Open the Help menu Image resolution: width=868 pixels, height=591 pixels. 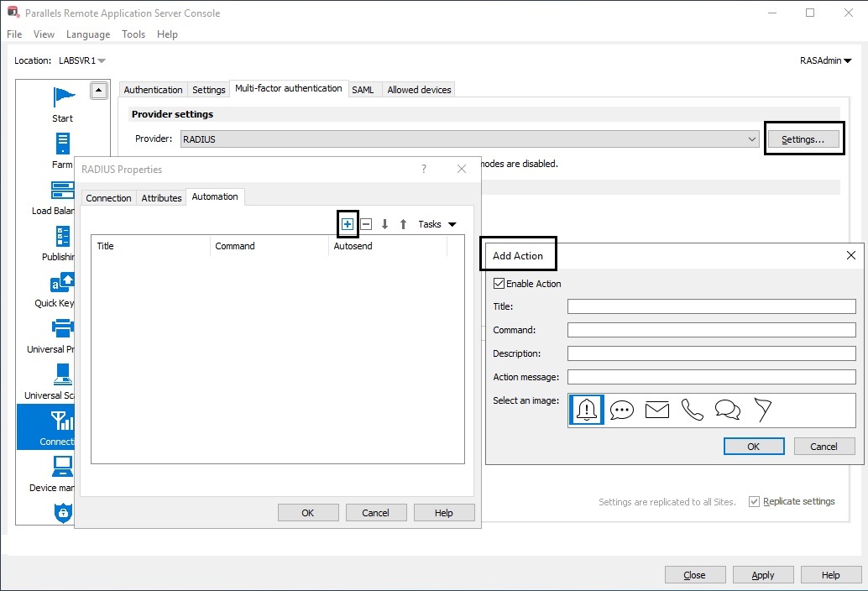coord(167,34)
